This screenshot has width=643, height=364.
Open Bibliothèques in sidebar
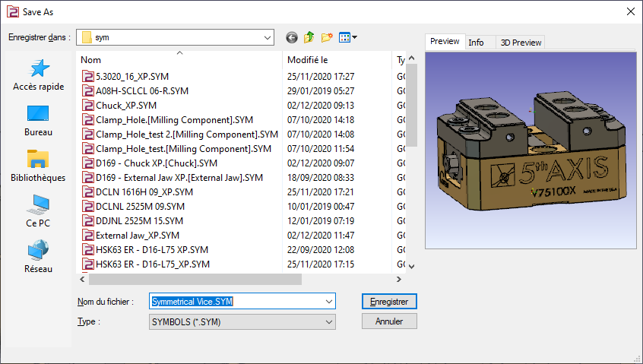39,166
